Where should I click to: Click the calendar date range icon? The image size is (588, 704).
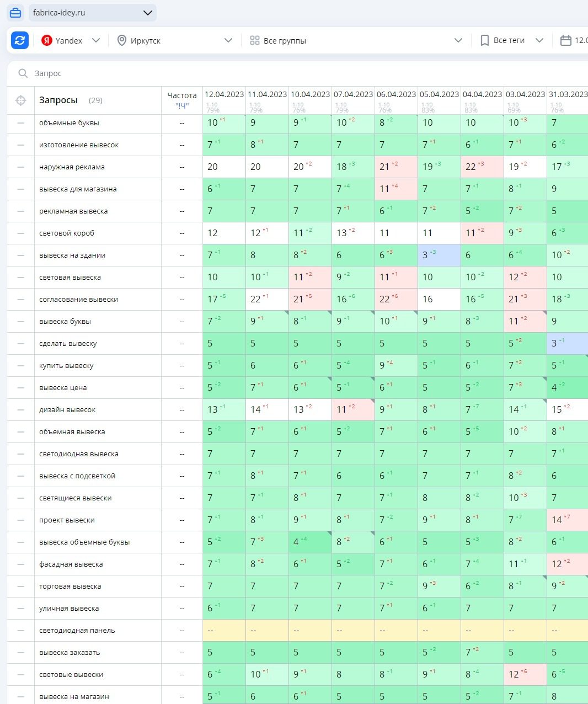click(565, 40)
